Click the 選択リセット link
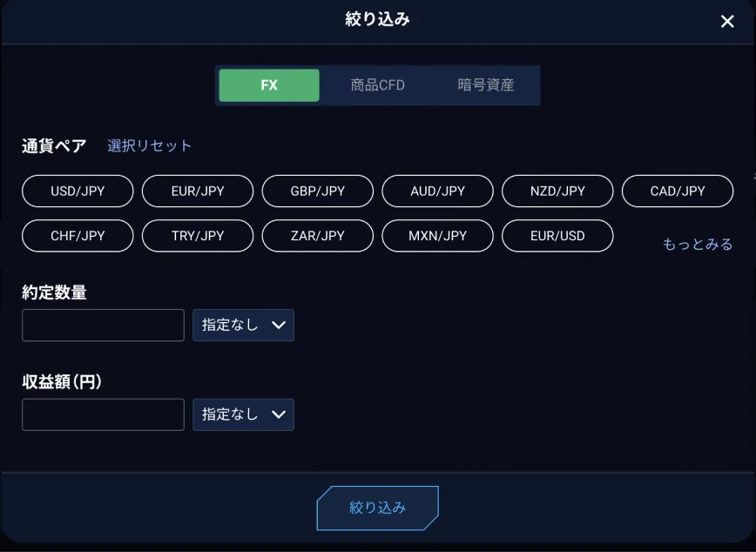Image resolution: width=756 pixels, height=552 pixels. tap(149, 145)
